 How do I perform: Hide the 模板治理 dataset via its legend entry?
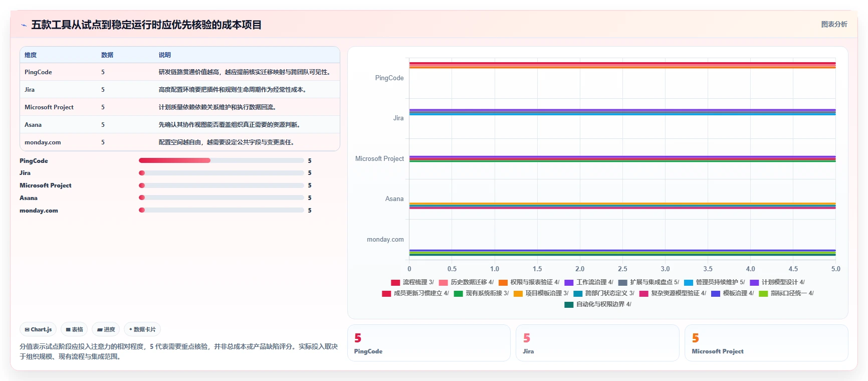(x=732, y=293)
